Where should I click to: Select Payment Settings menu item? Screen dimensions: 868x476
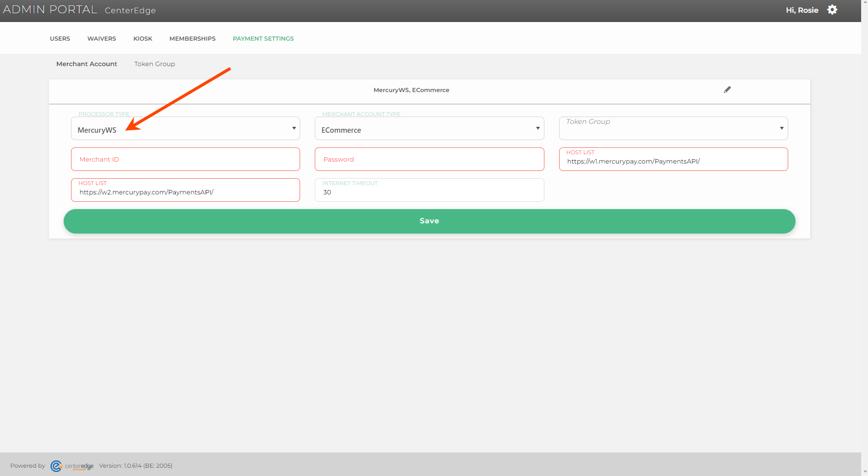(263, 39)
